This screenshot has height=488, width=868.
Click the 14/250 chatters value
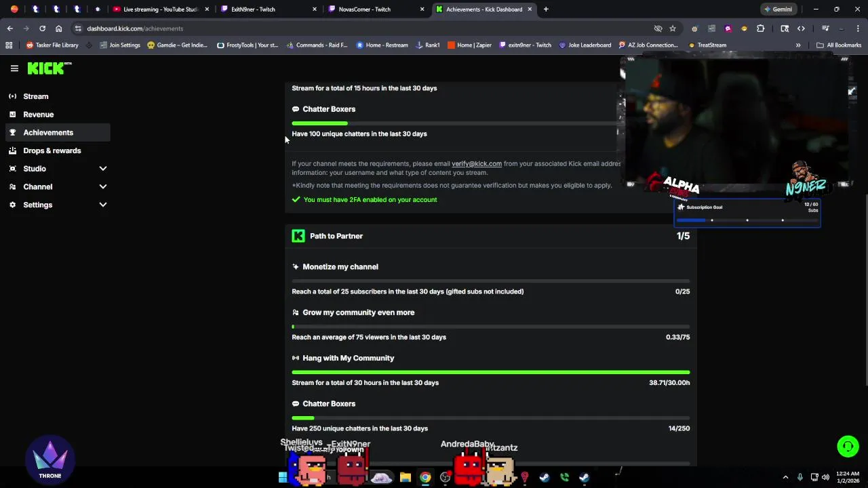[679, 428]
